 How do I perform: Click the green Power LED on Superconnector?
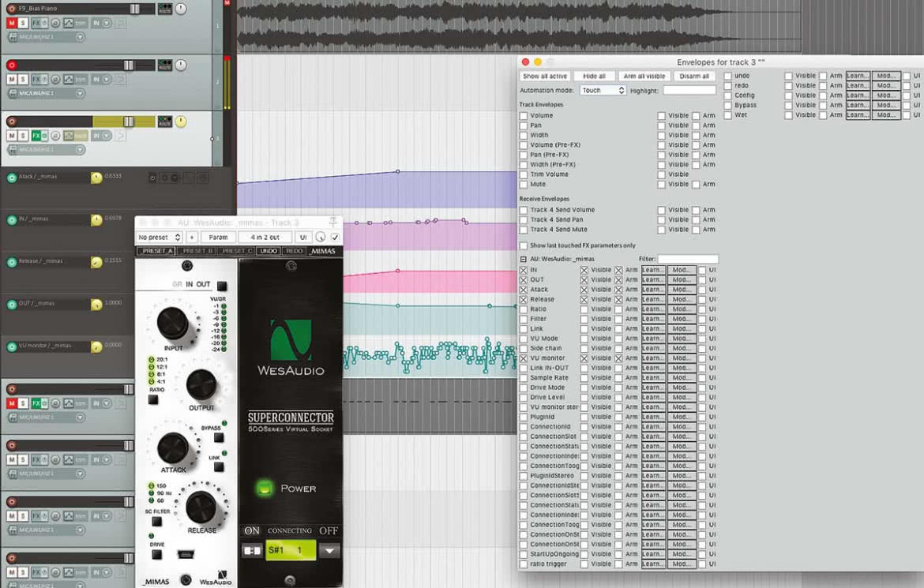coord(265,488)
